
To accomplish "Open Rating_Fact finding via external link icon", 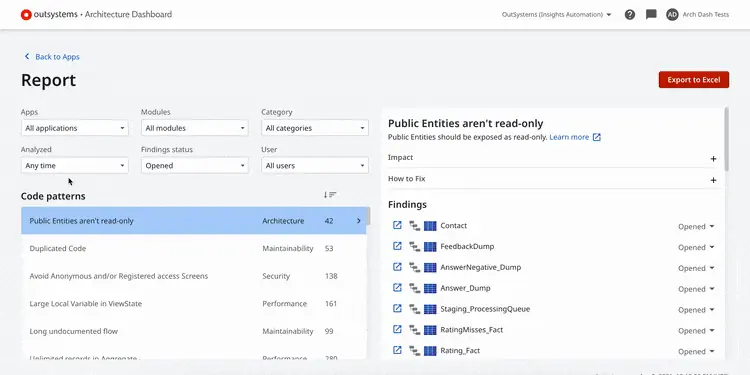I will point(397,351).
